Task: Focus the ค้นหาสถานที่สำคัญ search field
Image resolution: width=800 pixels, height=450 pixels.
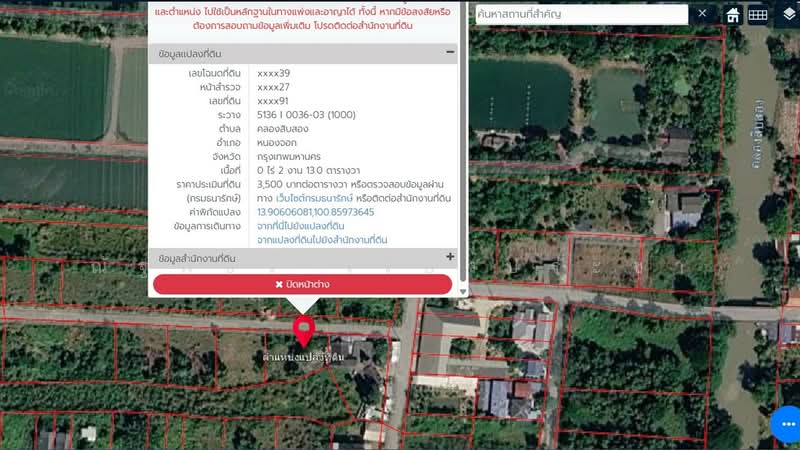Action: pos(580,14)
